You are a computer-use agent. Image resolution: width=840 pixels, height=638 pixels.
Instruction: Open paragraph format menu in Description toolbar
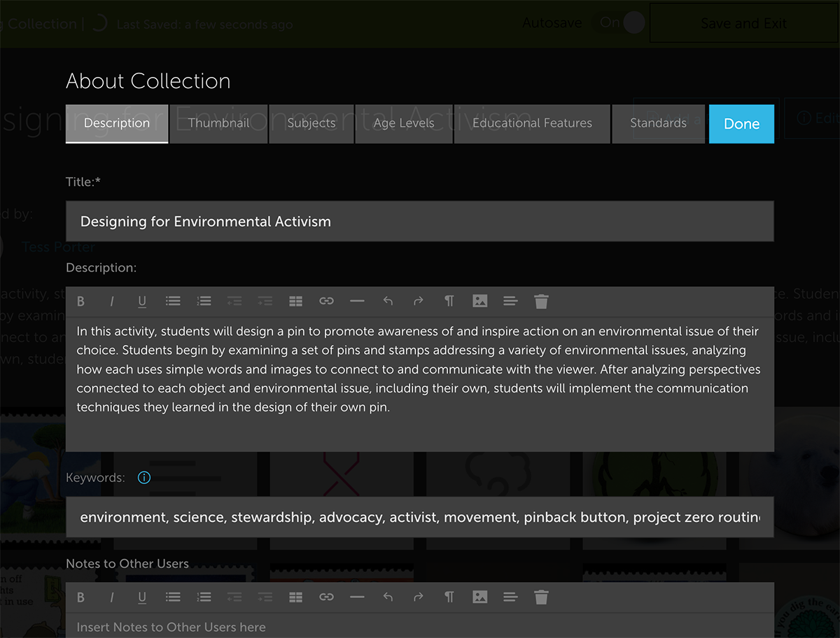pyautogui.click(x=449, y=302)
